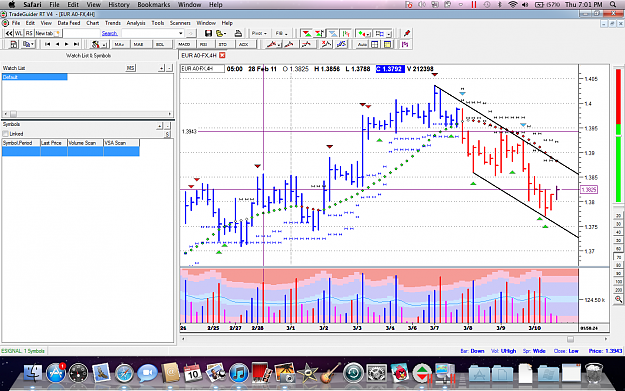Open Time Machine from the Dock
This screenshot has height=391, width=625.
353,373
